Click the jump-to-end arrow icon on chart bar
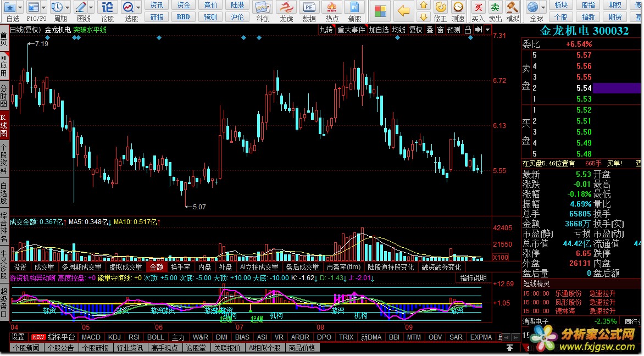This screenshot has height=356, width=644. [x=479, y=30]
